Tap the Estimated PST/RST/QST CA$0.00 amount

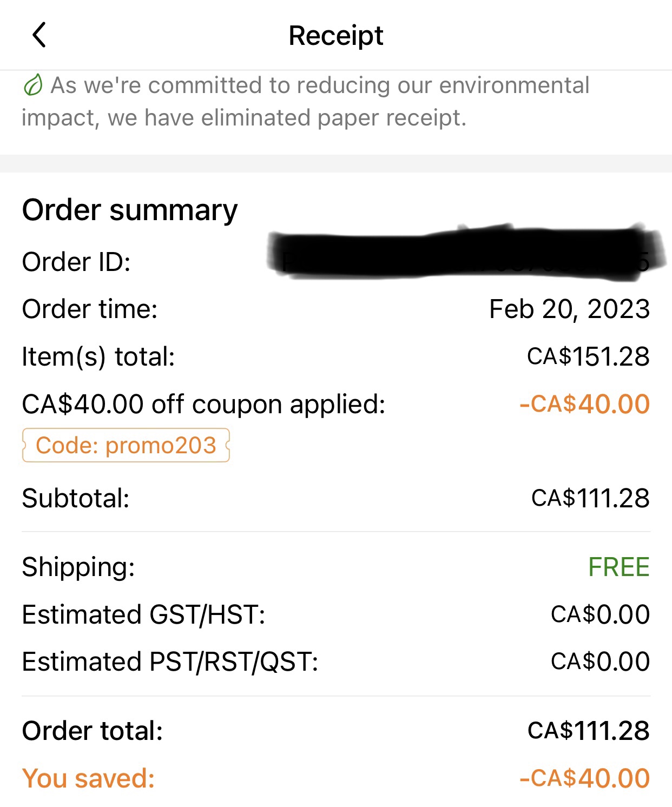click(601, 662)
